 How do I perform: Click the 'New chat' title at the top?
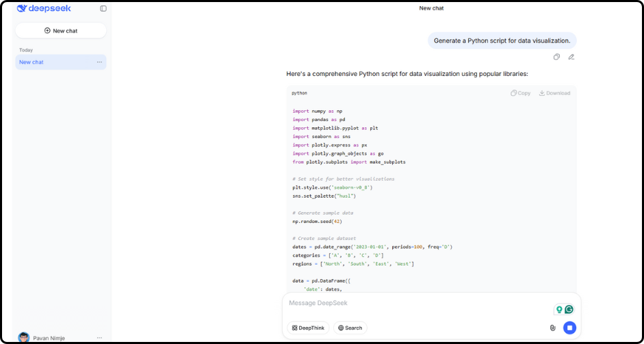[431, 8]
